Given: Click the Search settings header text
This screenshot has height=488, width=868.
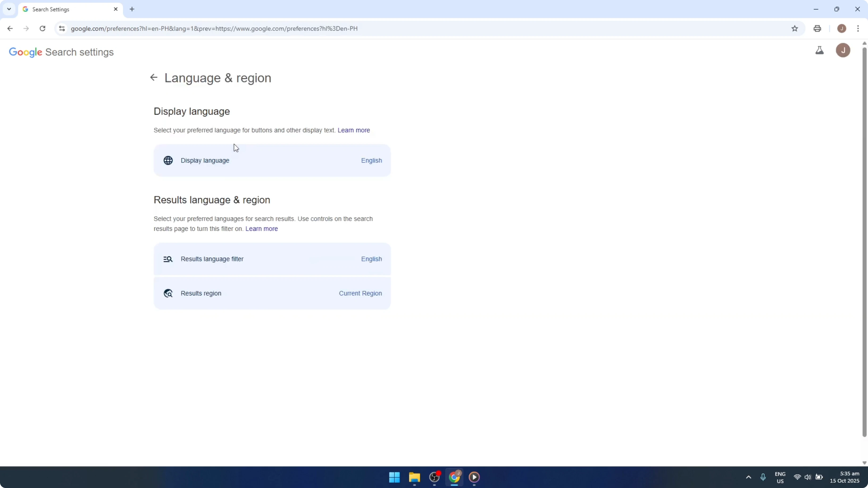Looking at the screenshot, I should pyautogui.click(x=79, y=52).
